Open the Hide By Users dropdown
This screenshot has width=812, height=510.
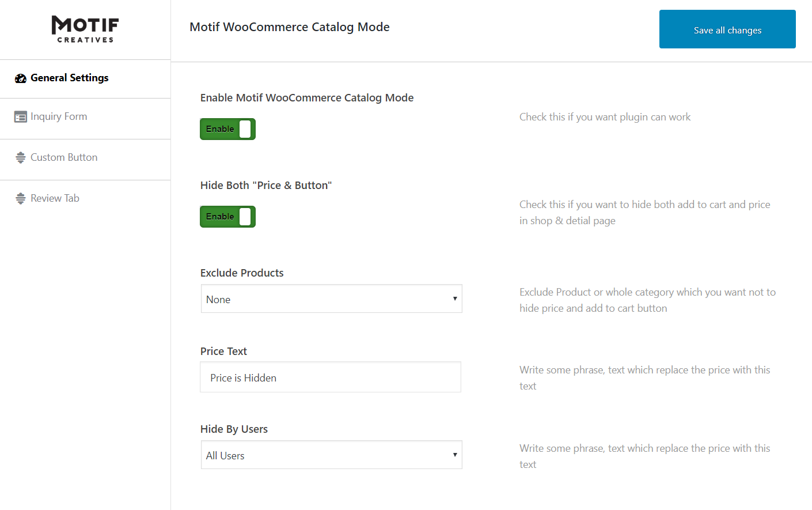click(331, 455)
